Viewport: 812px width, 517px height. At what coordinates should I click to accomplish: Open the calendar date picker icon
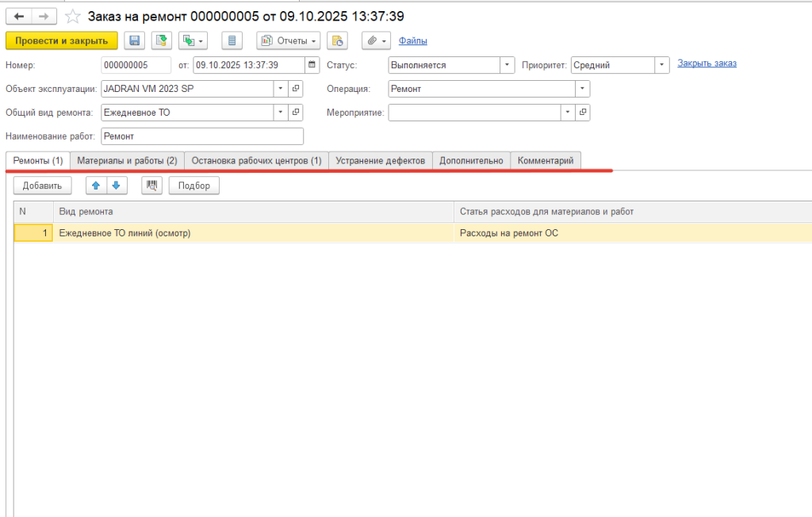coord(312,65)
